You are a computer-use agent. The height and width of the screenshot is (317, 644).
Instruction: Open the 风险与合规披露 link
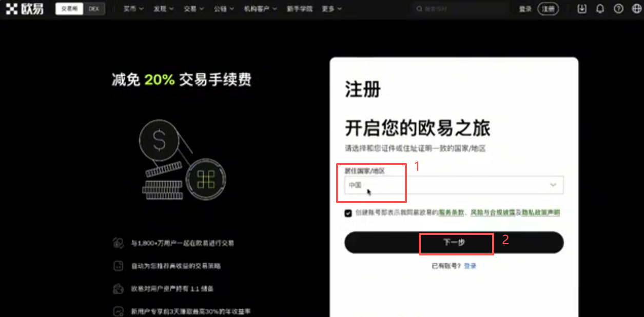pyautogui.click(x=493, y=212)
